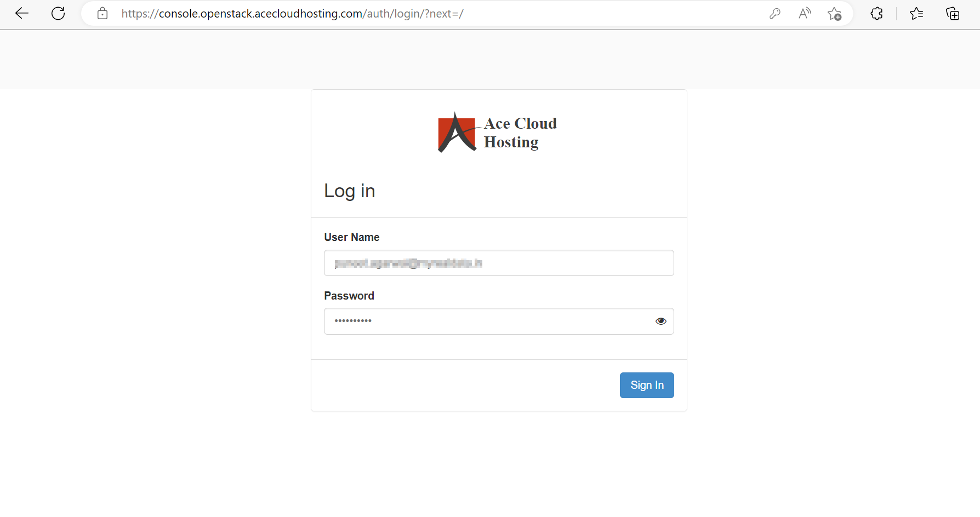Screen dimensions: 980x517
Task: Select the URL in the address bar
Action: [292, 14]
